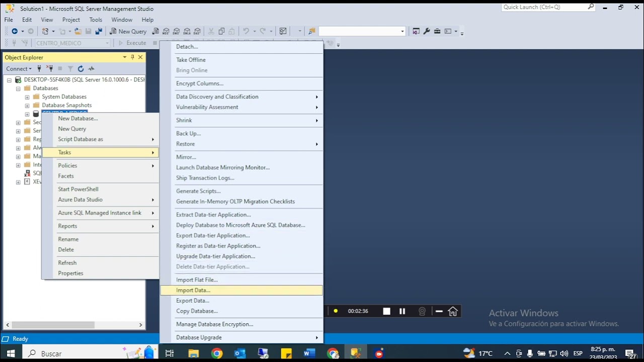
Task: Open Outlook from taskbar
Action: coord(240,353)
